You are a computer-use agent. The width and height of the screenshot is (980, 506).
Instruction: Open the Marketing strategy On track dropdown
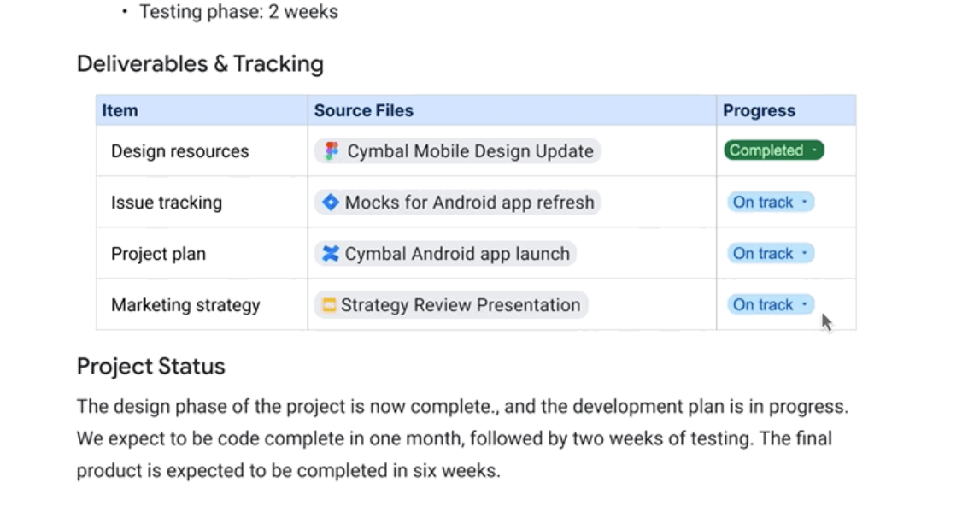(x=771, y=304)
